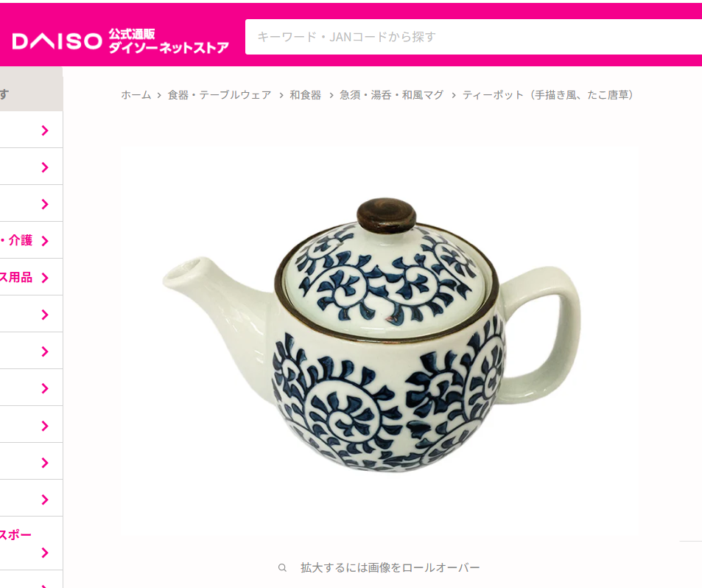This screenshot has height=588, width=702.
Task: Open the 急須・湯呑・和風マグ breadcrumb link
Action: [391, 95]
